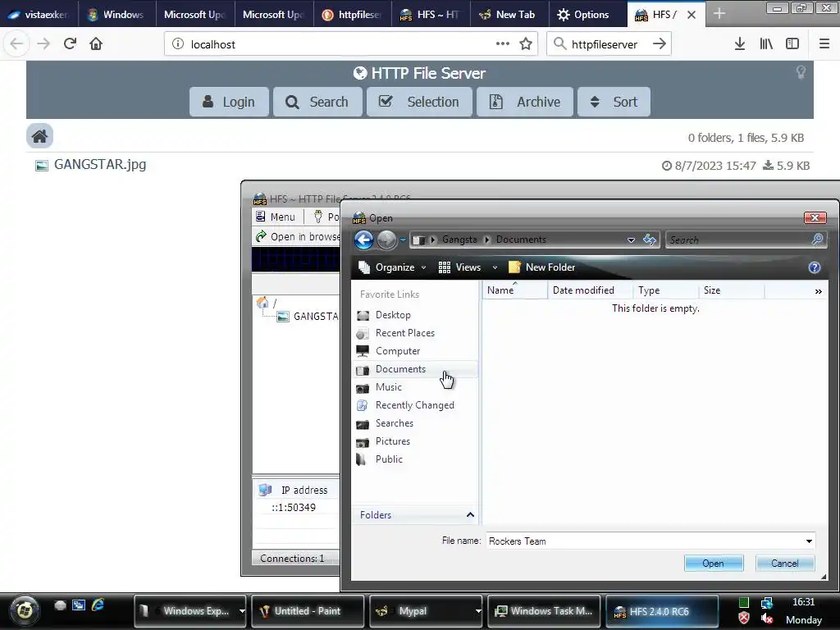The height and width of the screenshot is (630, 840).
Task: Toggle the browser sidebar
Action: (x=792, y=44)
